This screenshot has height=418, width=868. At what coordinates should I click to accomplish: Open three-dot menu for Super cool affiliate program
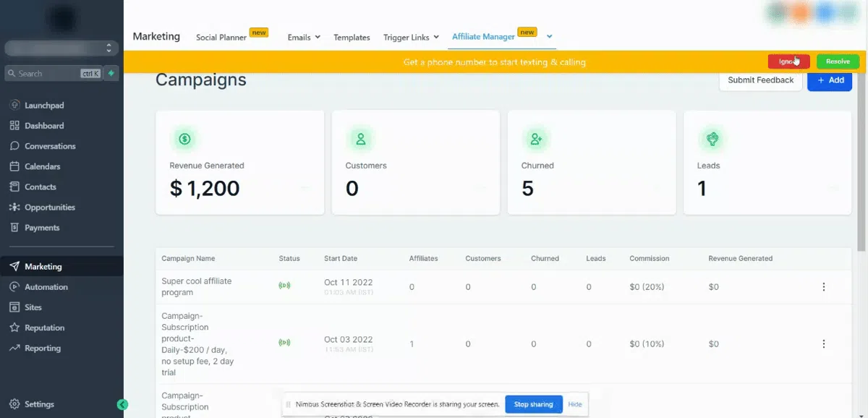(x=823, y=287)
